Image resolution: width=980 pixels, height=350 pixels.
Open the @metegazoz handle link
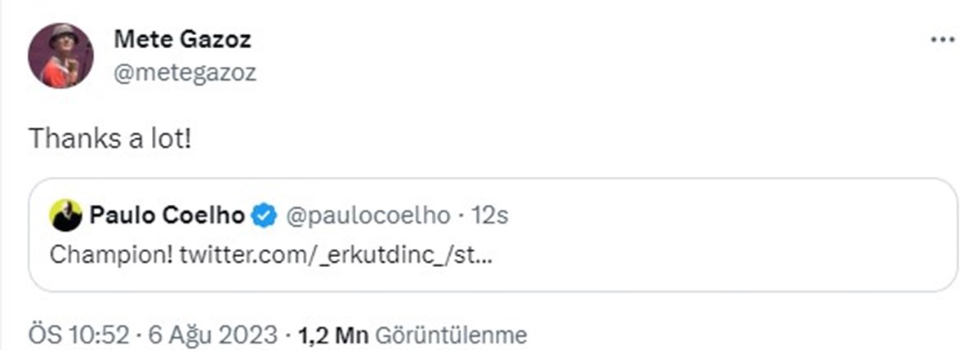(185, 73)
